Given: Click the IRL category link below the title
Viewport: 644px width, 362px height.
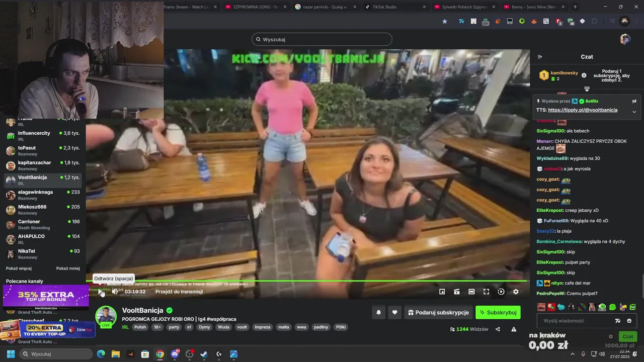Looking at the screenshot, I should pos(125,327).
